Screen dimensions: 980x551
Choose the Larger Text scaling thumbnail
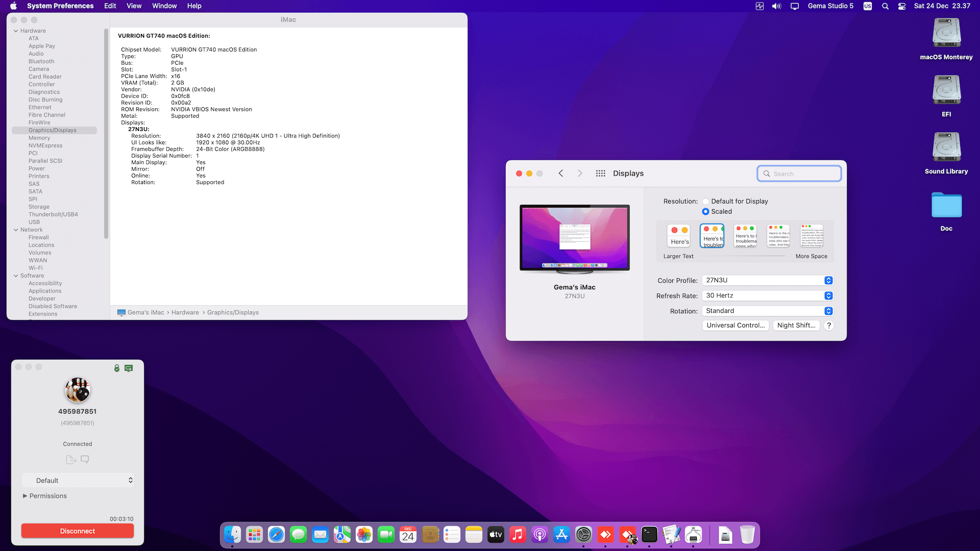point(679,236)
